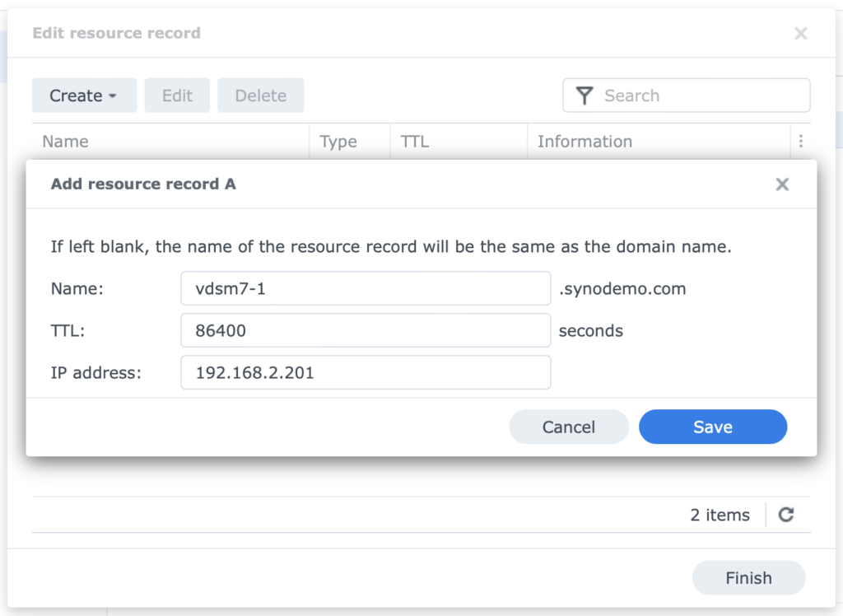Click the IP address field 192.168.2.201
The height and width of the screenshot is (616, 843).
tap(366, 372)
